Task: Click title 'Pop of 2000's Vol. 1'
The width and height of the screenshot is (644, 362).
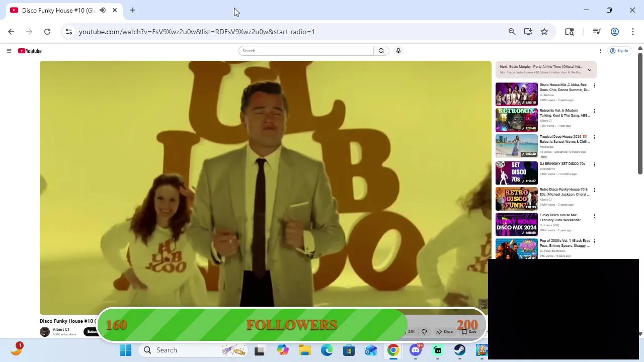Action: (x=565, y=243)
